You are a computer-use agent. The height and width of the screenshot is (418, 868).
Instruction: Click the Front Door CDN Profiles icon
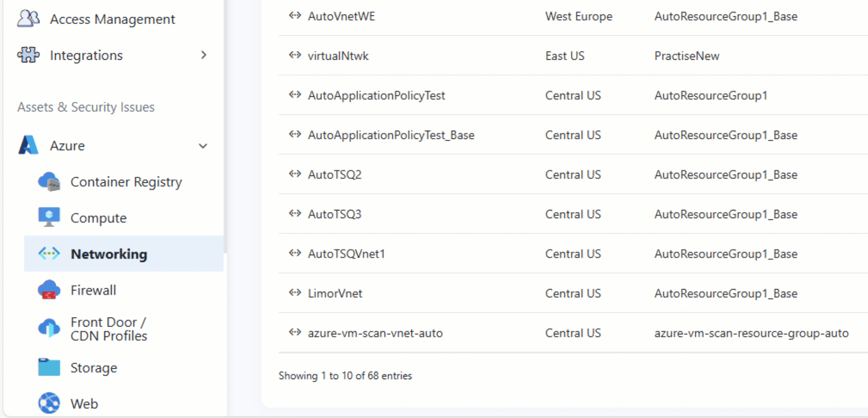pos(49,328)
